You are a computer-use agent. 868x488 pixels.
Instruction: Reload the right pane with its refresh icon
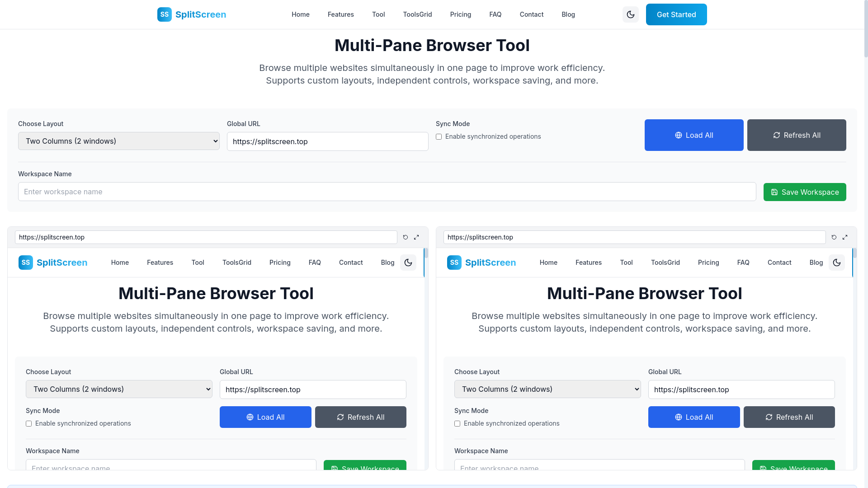(x=834, y=237)
